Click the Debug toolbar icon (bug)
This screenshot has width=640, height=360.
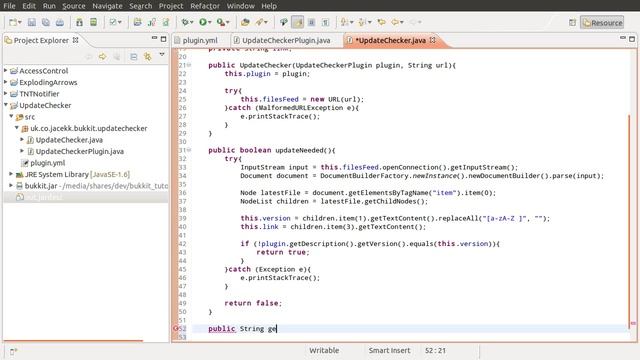pos(185,22)
